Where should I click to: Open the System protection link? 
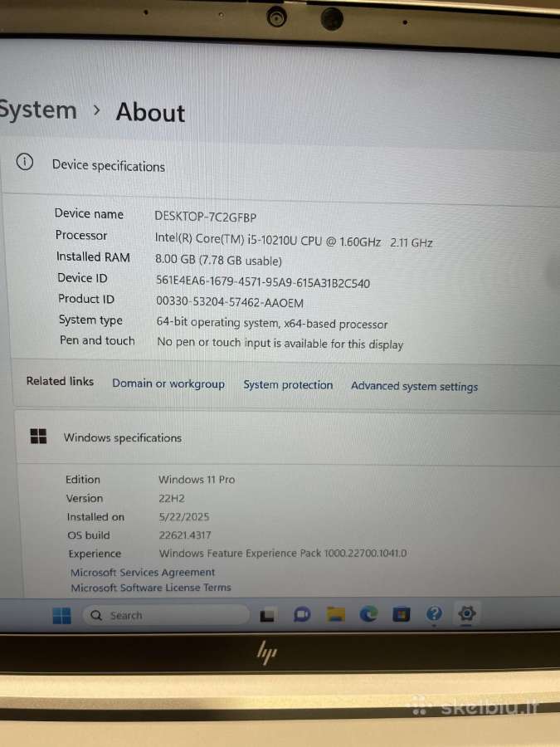coord(288,384)
